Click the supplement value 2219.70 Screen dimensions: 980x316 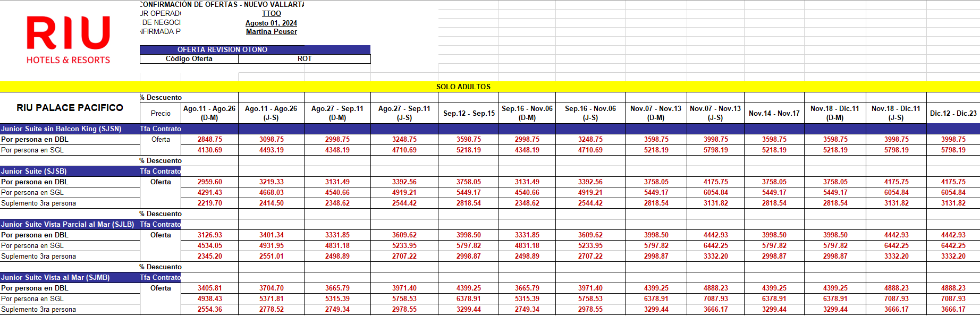(x=210, y=203)
